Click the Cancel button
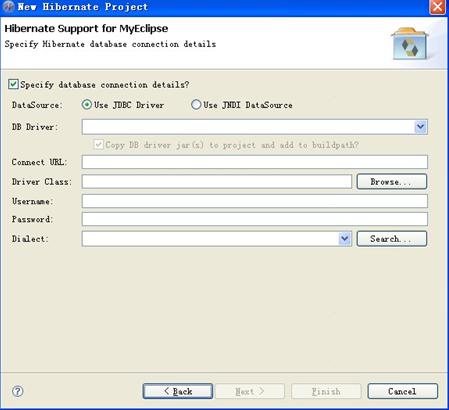 click(402, 391)
